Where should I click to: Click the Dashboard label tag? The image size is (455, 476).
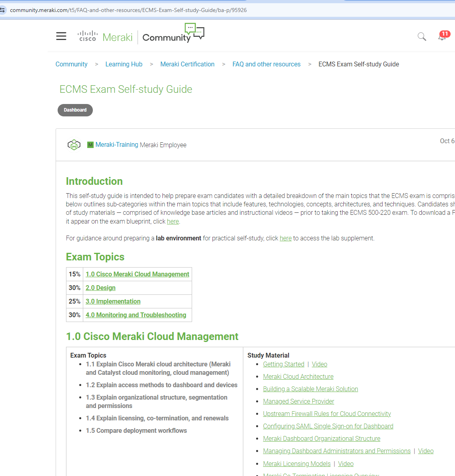coord(75,110)
